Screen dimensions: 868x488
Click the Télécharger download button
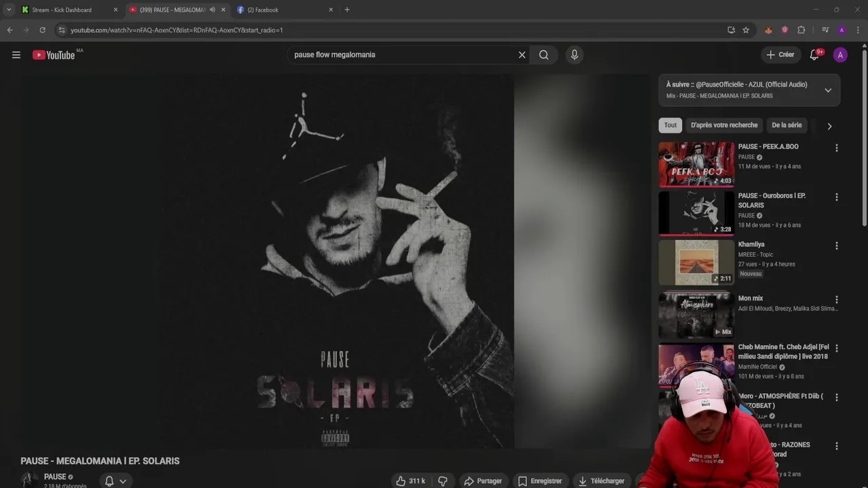click(x=601, y=481)
